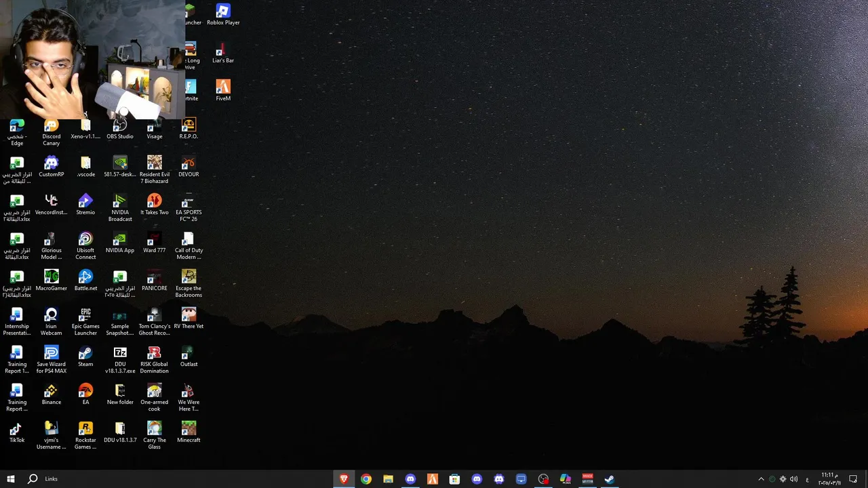
Task: Select the Escape the Backrooms icon
Action: (x=189, y=284)
